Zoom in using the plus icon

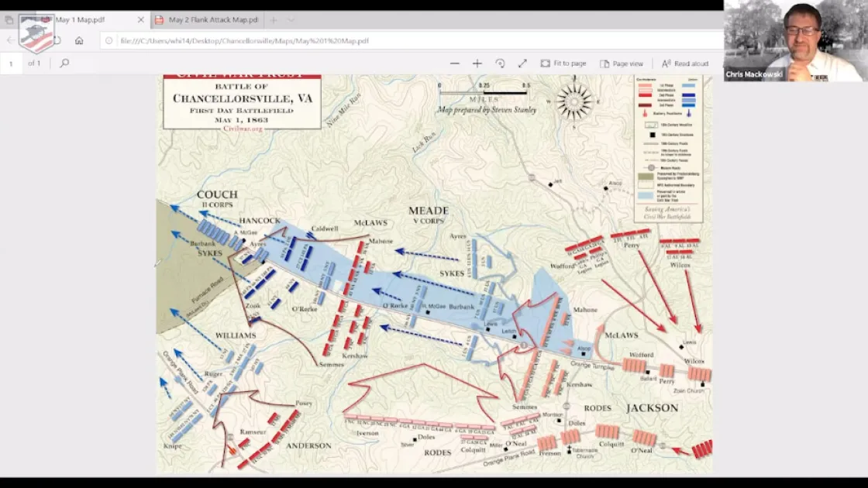point(477,64)
